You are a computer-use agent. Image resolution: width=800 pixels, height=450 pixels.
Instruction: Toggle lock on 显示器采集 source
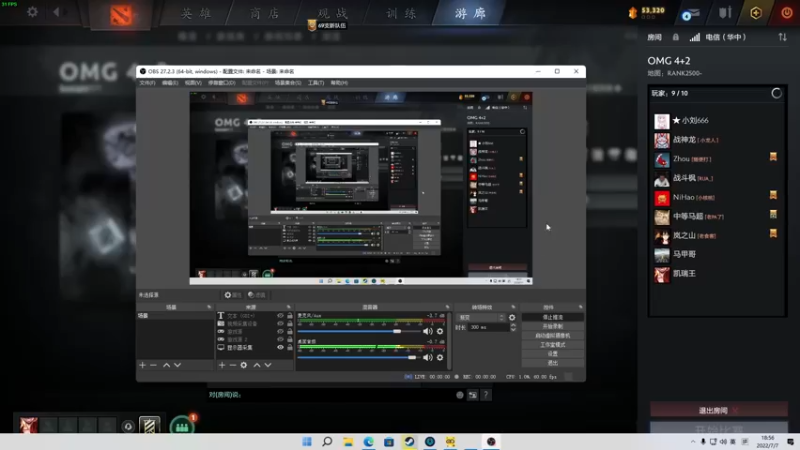290,347
